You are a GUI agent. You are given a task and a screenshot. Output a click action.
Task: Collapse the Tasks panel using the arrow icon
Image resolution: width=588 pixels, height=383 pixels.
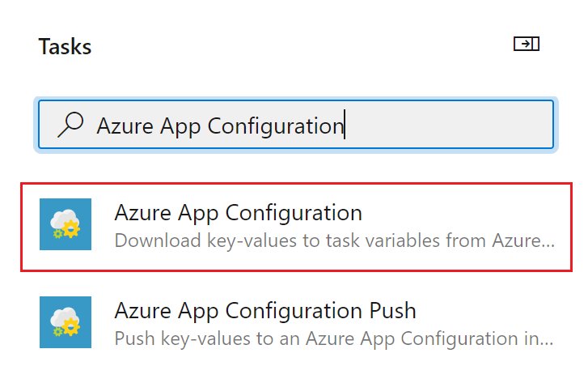point(527,45)
